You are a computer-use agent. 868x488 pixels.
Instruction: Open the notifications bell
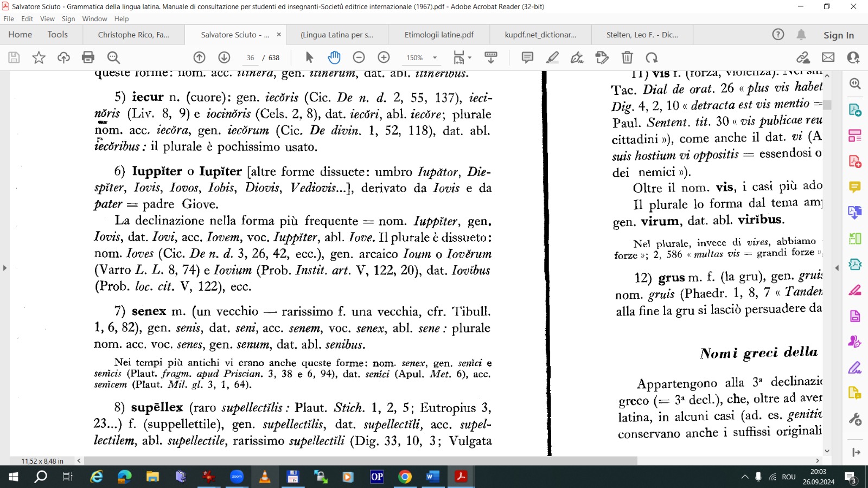[801, 34]
